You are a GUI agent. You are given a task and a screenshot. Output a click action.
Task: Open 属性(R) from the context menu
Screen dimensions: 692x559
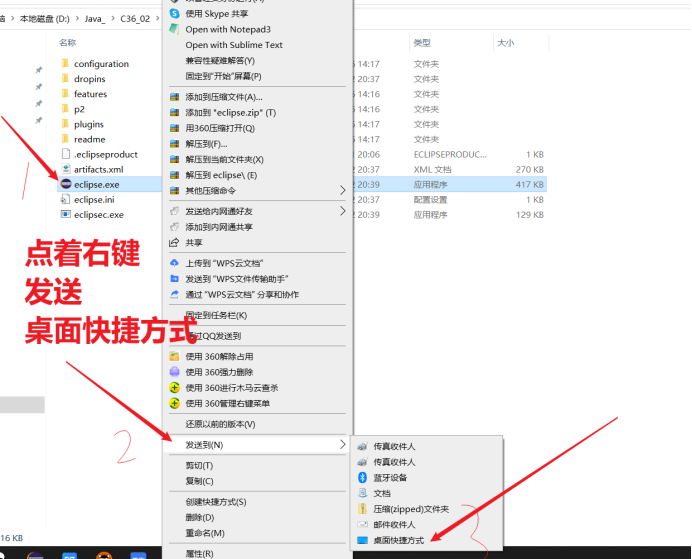(199, 553)
